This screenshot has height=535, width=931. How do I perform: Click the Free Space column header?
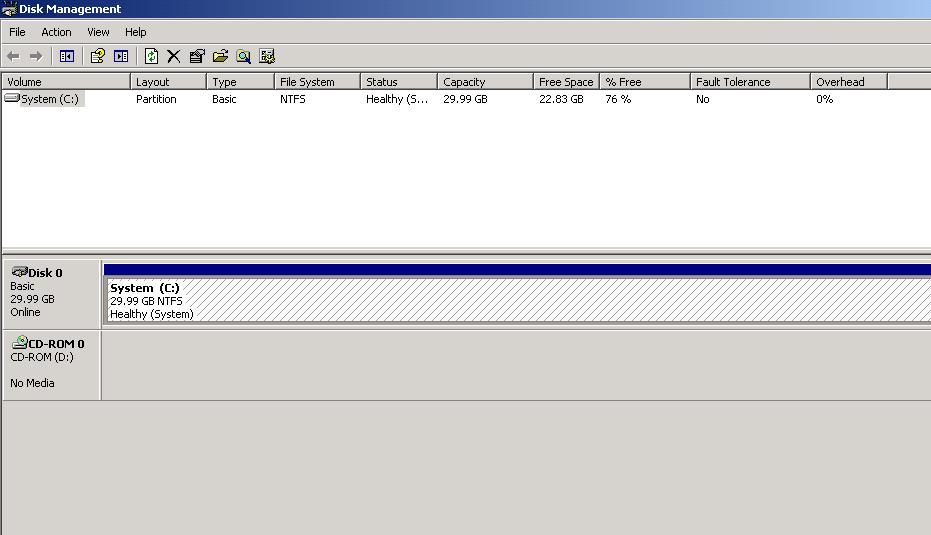tap(565, 82)
